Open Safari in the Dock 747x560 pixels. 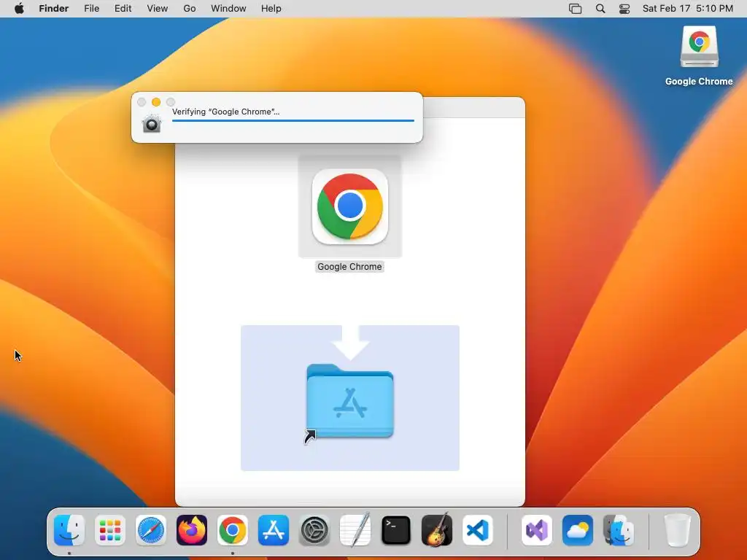(151, 530)
